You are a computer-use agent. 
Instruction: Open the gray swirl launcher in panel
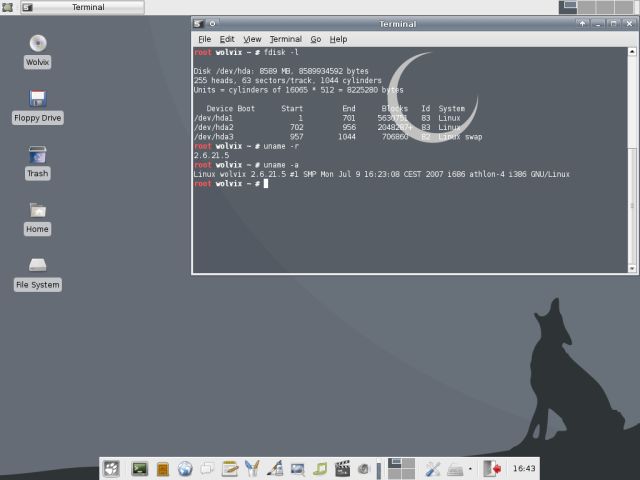click(363, 469)
